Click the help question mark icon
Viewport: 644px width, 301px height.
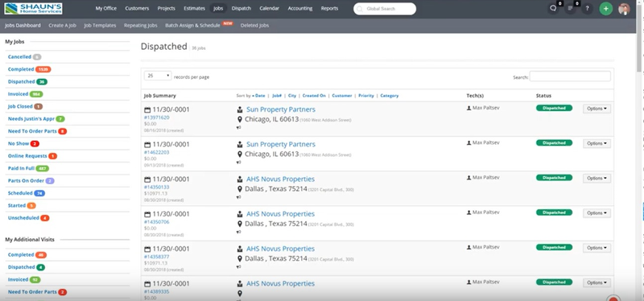[x=588, y=9]
